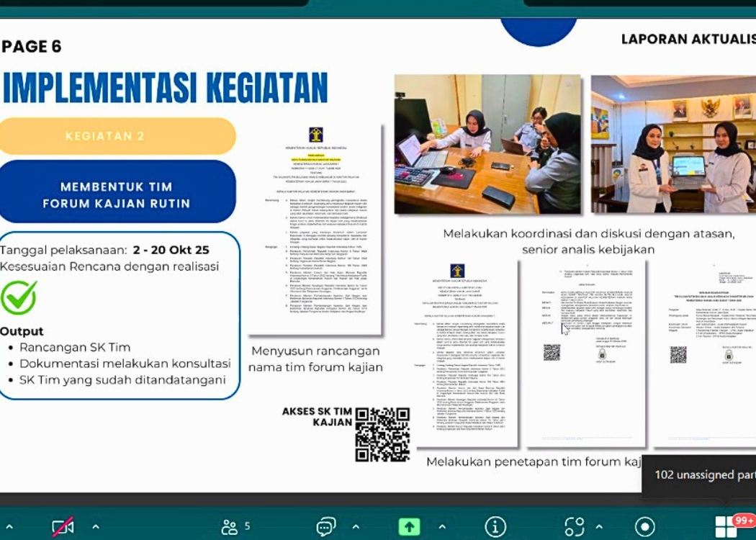Click the AKSES SK TIM KAJIAN QR code
The width and height of the screenshot is (756, 540).
pyautogui.click(x=382, y=434)
